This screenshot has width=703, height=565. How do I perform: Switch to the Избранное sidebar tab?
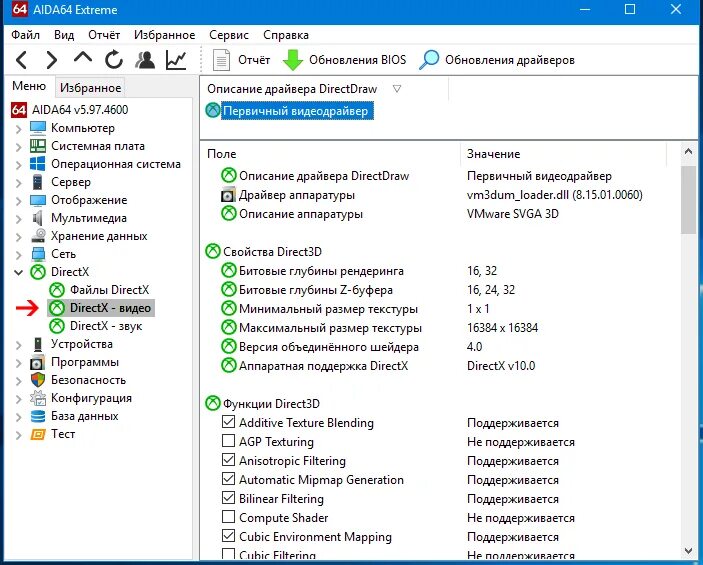click(91, 88)
